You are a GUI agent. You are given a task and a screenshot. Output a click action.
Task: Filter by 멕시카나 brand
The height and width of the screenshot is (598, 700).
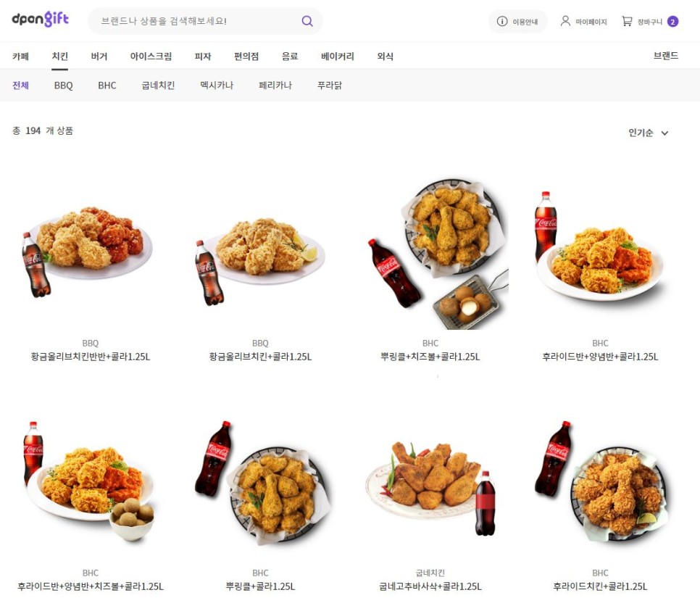[x=217, y=86]
